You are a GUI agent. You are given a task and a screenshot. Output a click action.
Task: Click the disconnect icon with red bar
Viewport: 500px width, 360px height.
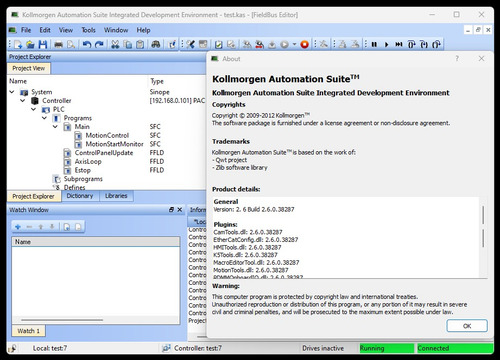point(259,44)
